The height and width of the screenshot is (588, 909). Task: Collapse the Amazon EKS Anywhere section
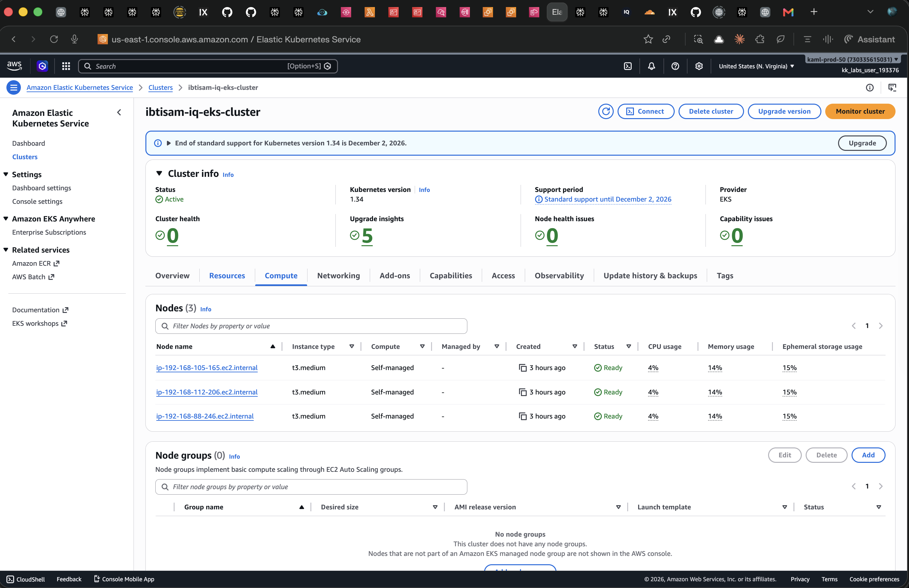coord(6,219)
